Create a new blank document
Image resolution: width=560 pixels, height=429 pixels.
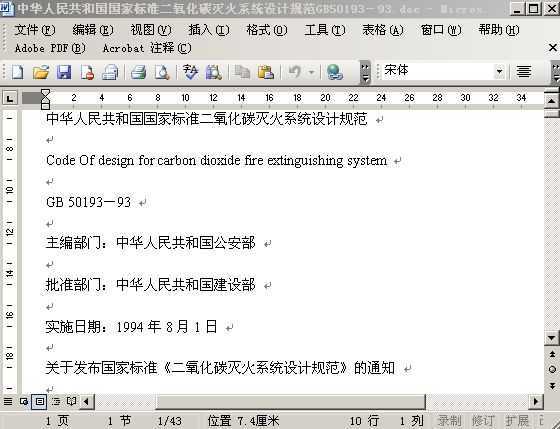coord(17,72)
